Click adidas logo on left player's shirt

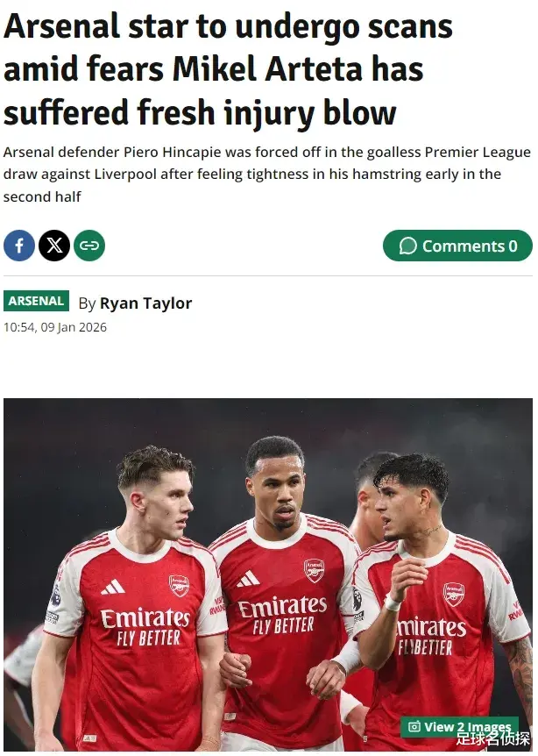(112, 587)
